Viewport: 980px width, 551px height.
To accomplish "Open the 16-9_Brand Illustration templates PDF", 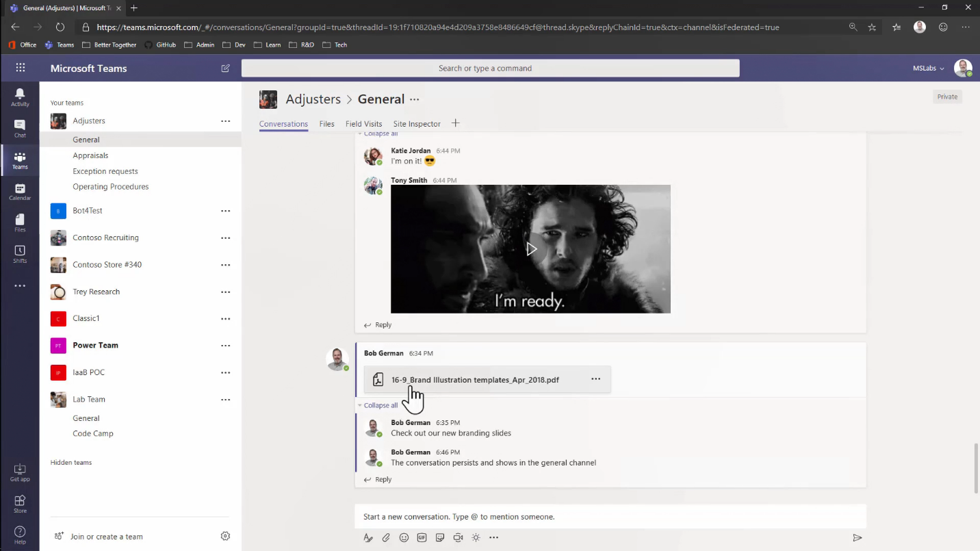I will [x=475, y=380].
